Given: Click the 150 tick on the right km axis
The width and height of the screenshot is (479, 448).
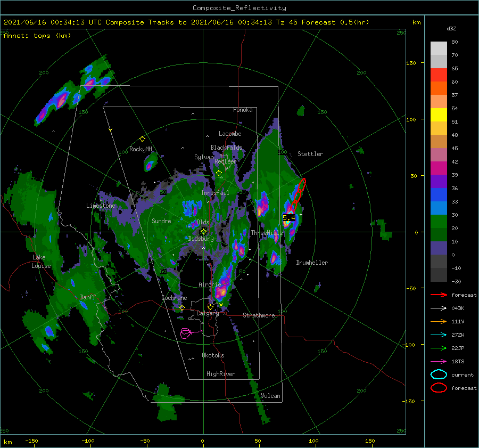Looking at the screenshot, I should point(411,63).
